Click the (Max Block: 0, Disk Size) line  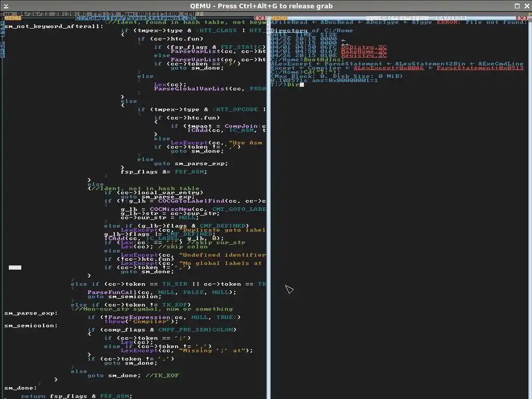(337, 76)
